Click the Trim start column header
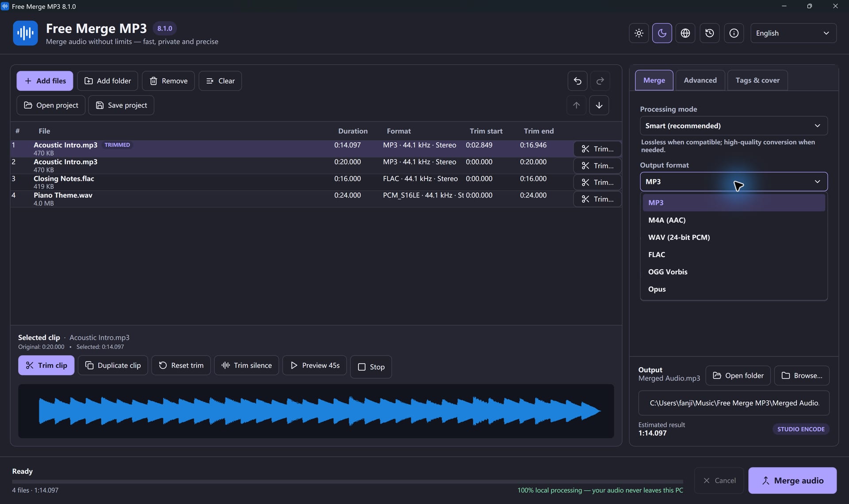This screenshot has width=849, height=504. [x=486, y=131]
